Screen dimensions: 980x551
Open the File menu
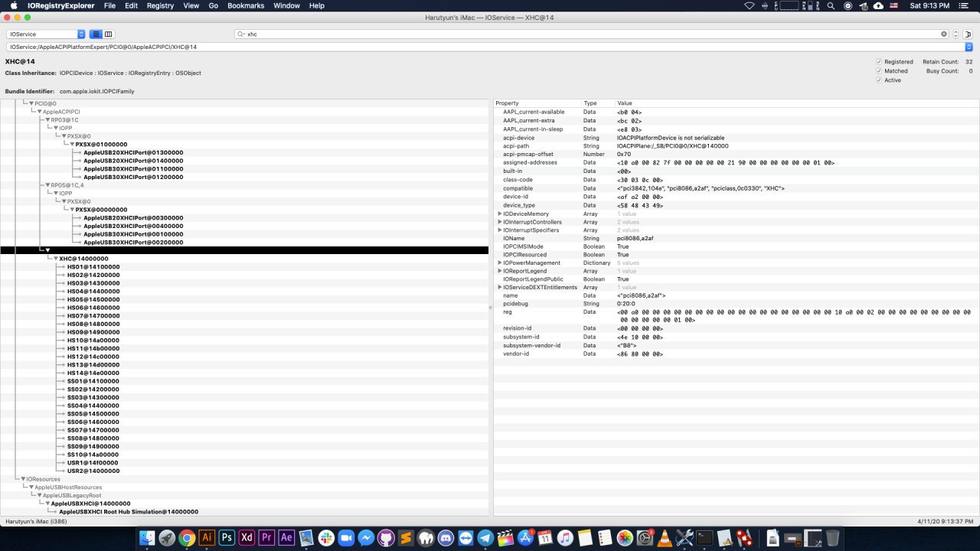point(109,5)
